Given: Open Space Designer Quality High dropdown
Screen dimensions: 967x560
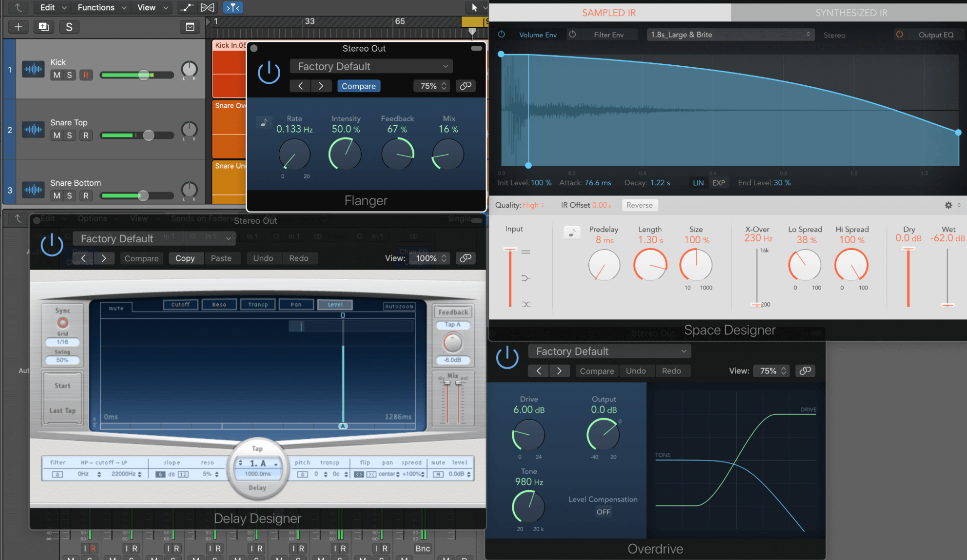Looking at the screenshot, I should point(533,205).
